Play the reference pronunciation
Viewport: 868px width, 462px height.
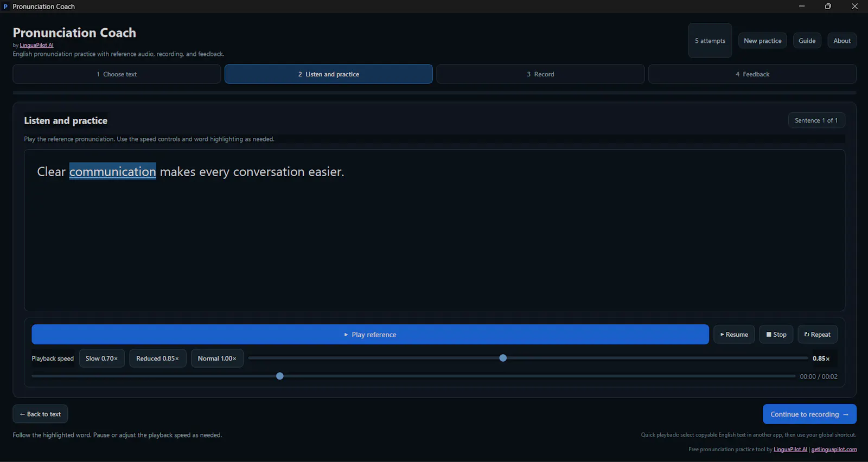click(370, 335)
